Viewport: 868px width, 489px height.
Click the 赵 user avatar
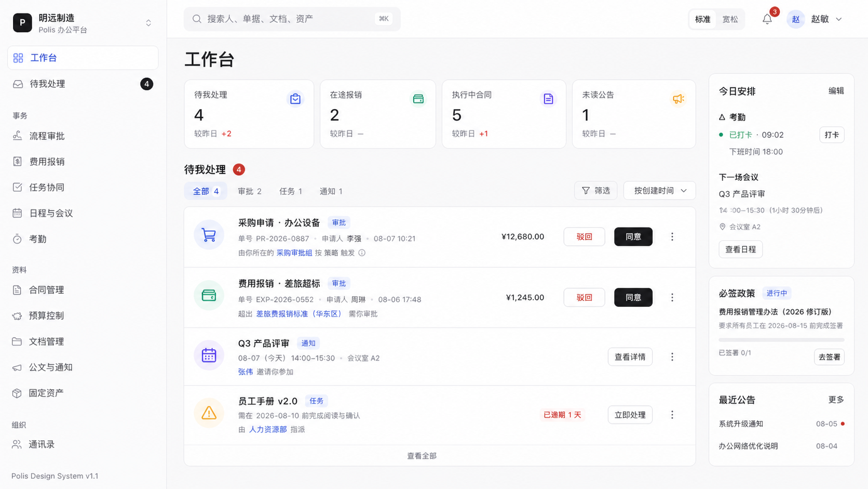click(x=795, y=19)
